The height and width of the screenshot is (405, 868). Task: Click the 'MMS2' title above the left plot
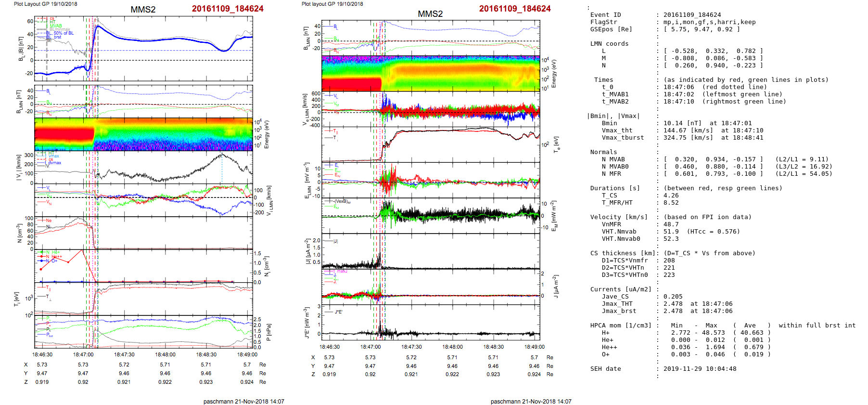143,10
